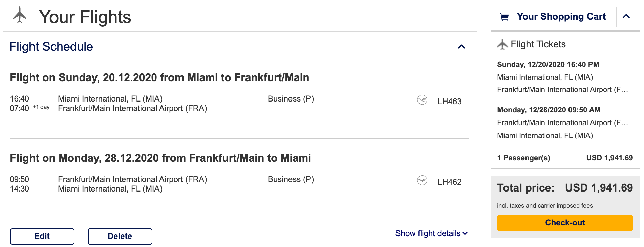The width and height of the screenshot is (644, 247).
Task: Click the Total price USD 1,941.69 amount
Action: pos(599,188)
